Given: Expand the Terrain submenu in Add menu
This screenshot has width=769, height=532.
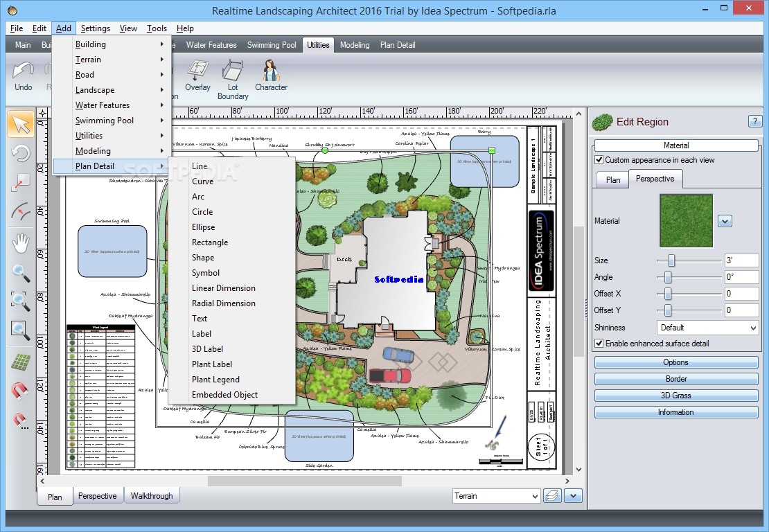Looking at the screenshot, I should click(x=112, y=60).
